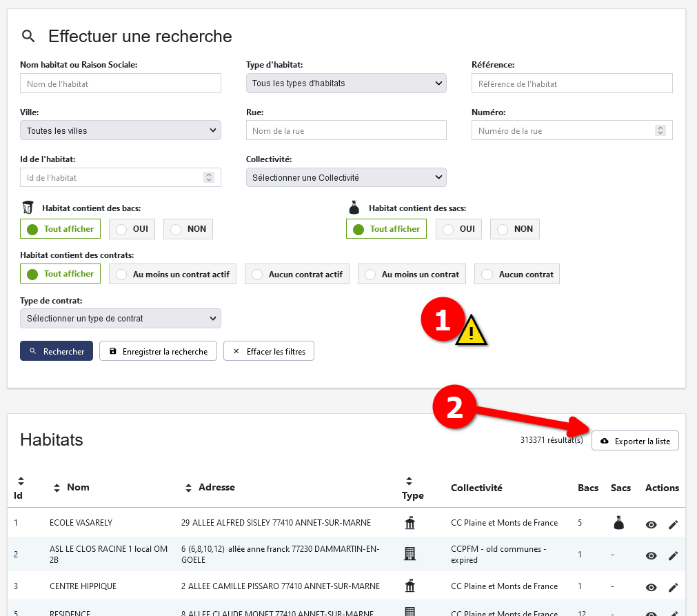Select NON for habitat contains sacs
Image resolution: width=697 pixels, height=616 pixels.
coord(514,229)
